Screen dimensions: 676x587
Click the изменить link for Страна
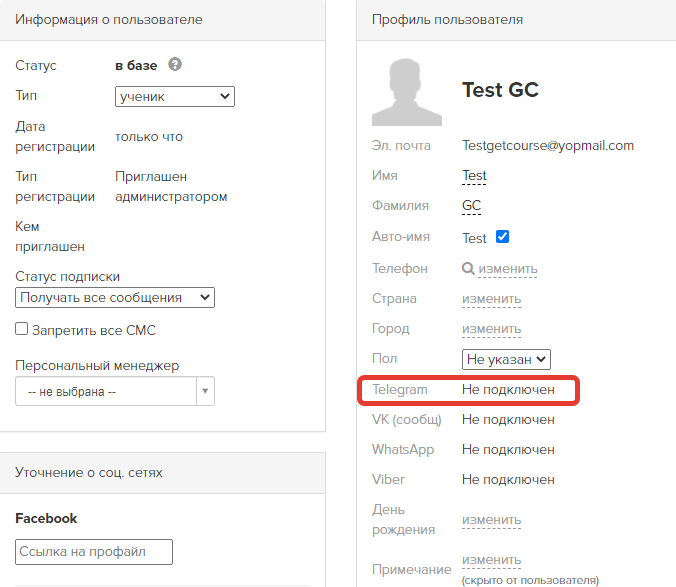point(491,299)
